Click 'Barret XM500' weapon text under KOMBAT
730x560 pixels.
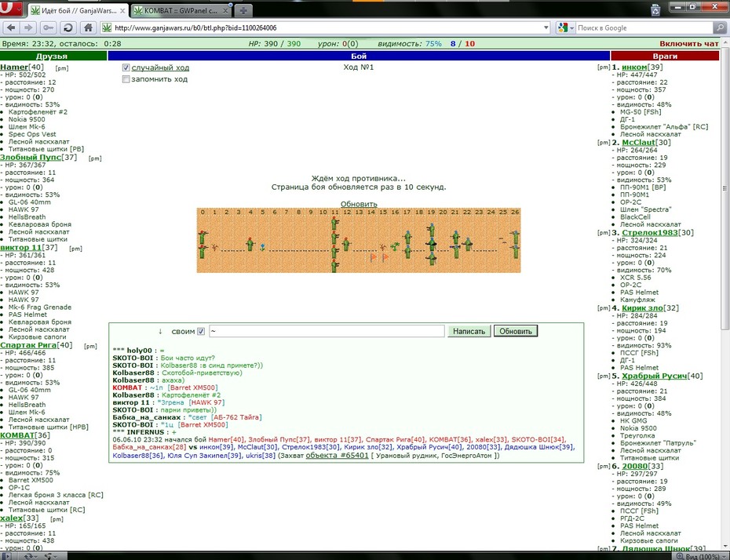pos(31,480)
